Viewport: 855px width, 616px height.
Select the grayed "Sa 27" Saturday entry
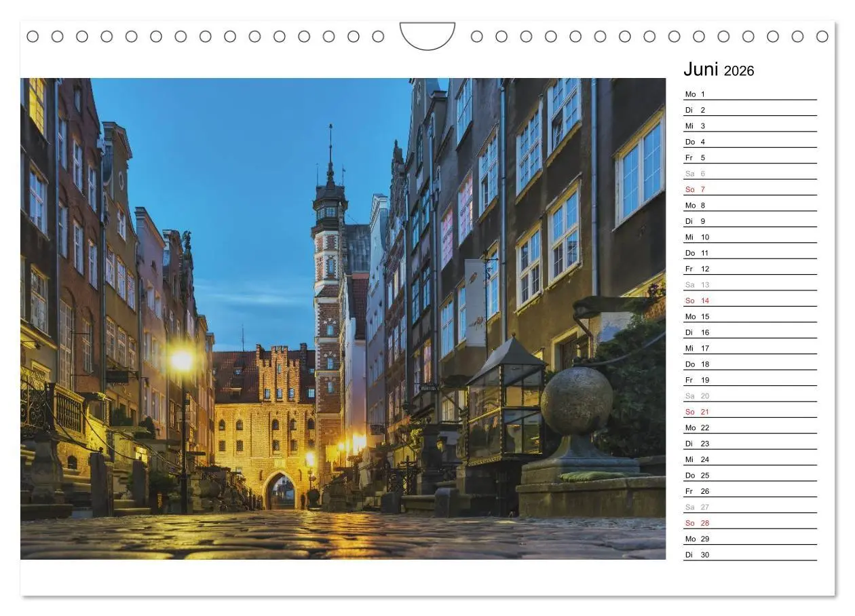click(697, 507)
